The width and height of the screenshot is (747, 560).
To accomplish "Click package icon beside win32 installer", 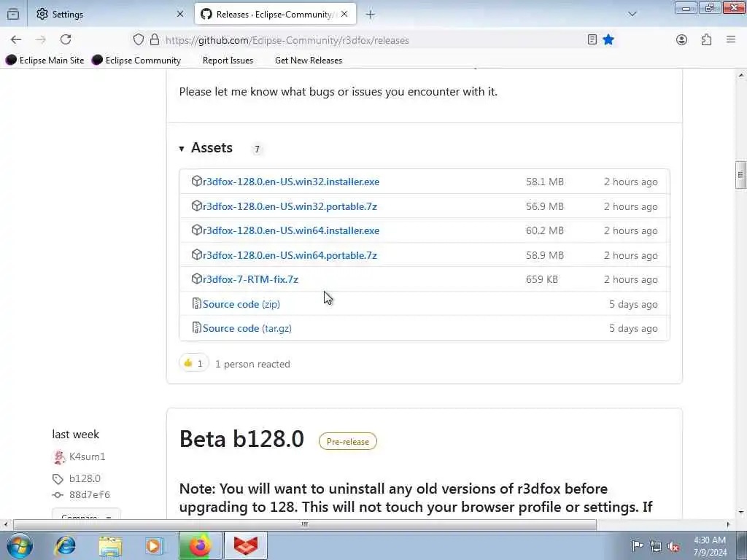I will tap(196, 181).
